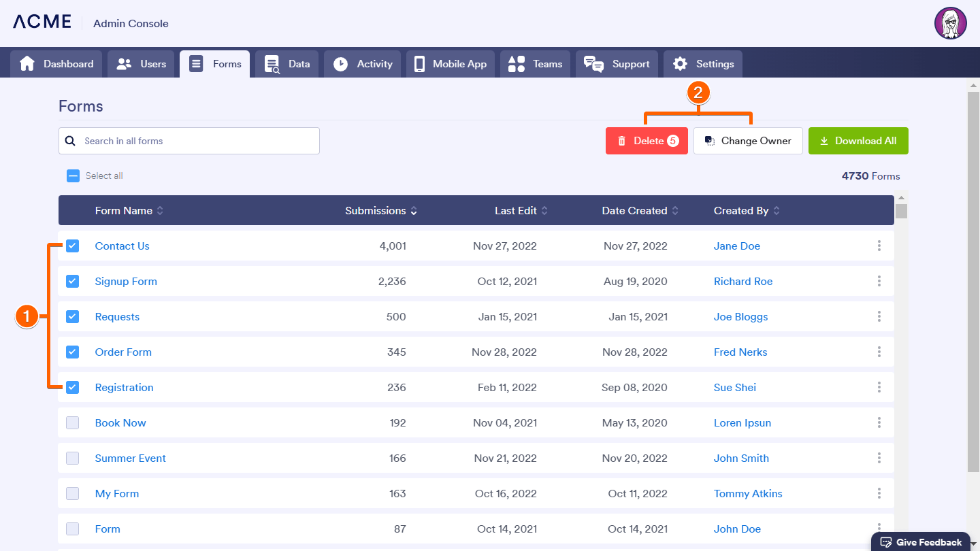Viewport: 980px width, 551px height.
Task: Check the Book Now form checkbox
Action: [x=73, y=423]
